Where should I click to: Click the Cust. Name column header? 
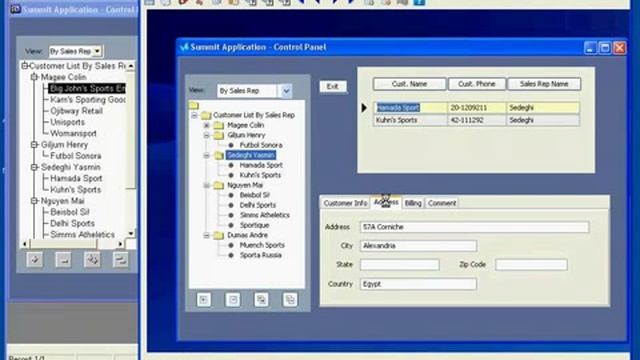(x=409, y=84)
